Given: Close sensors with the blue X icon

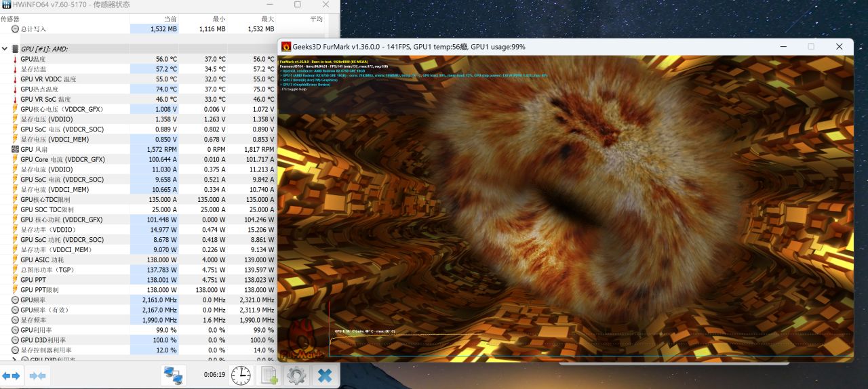Looking at the screenshot, I should pyautogui.click(x=325, y=375).
